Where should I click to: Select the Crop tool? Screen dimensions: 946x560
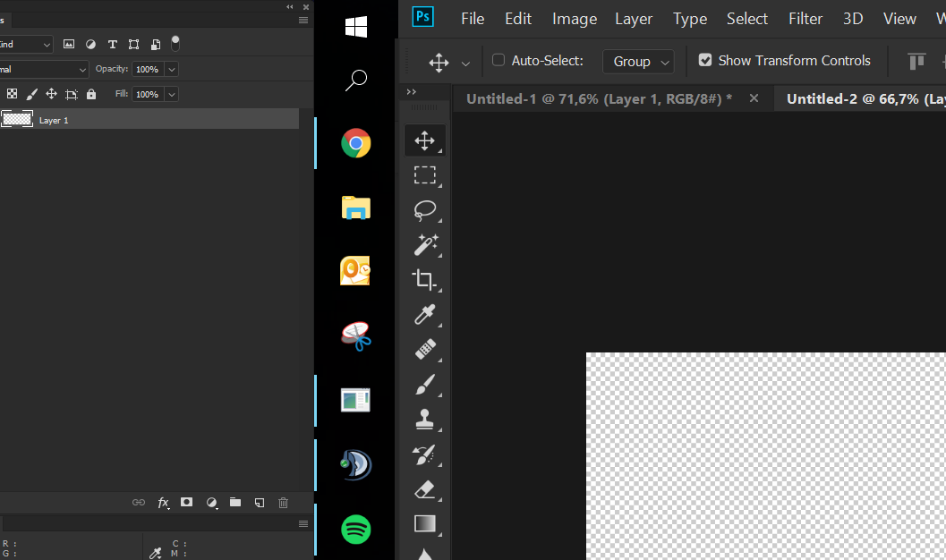click(425, 280)
